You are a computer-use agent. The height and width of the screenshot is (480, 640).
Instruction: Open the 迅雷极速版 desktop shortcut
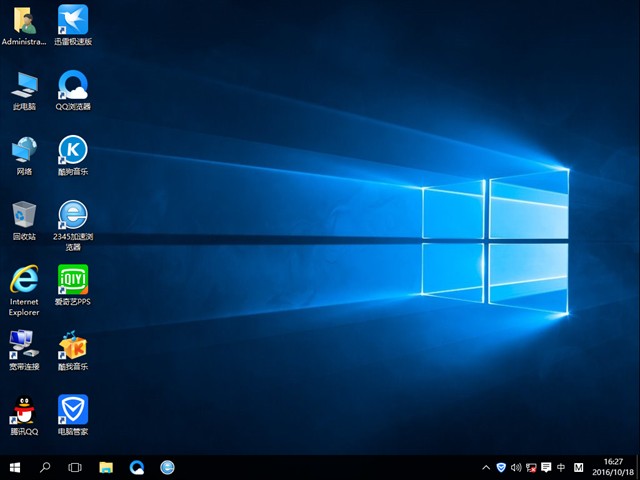pos(73,20)
